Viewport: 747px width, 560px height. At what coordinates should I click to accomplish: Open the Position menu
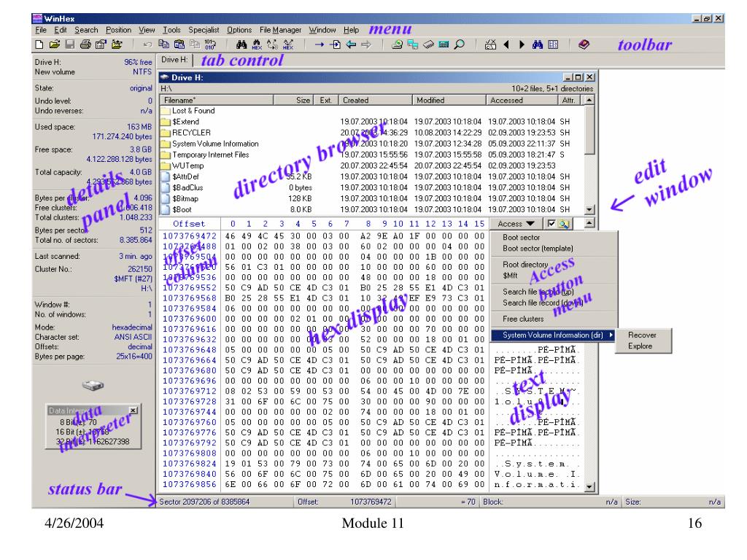pos(119,29)
